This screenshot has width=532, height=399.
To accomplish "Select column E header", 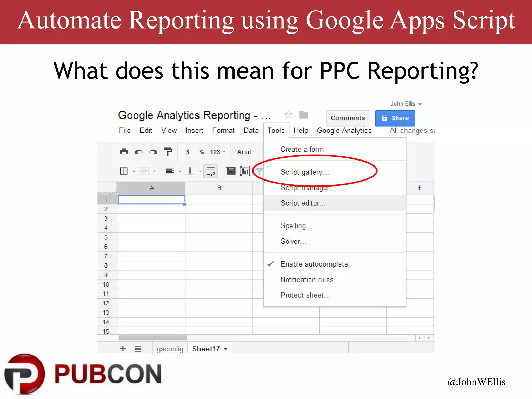I will [x=420, y=188].
